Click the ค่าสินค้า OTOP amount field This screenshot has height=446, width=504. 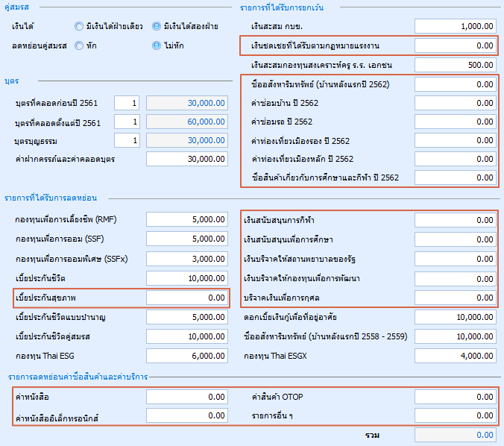point(456,397)
